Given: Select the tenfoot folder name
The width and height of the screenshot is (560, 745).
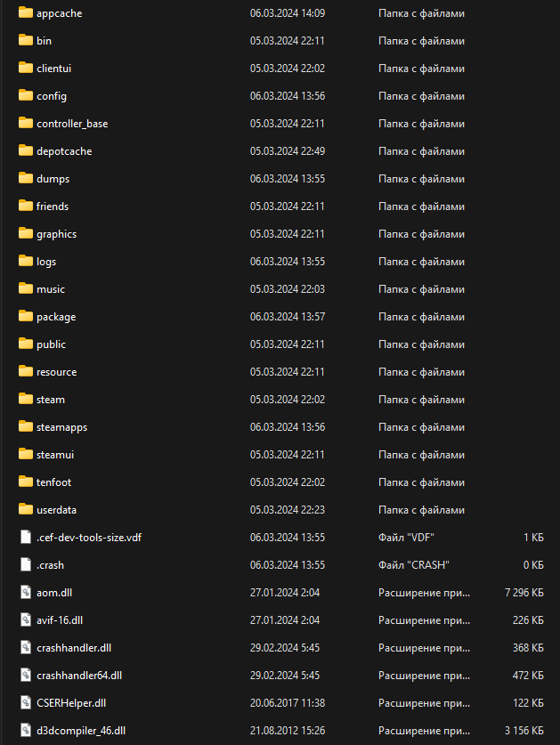Looking at the screenshot, I should pyautogui.click(x=53, y=482).
